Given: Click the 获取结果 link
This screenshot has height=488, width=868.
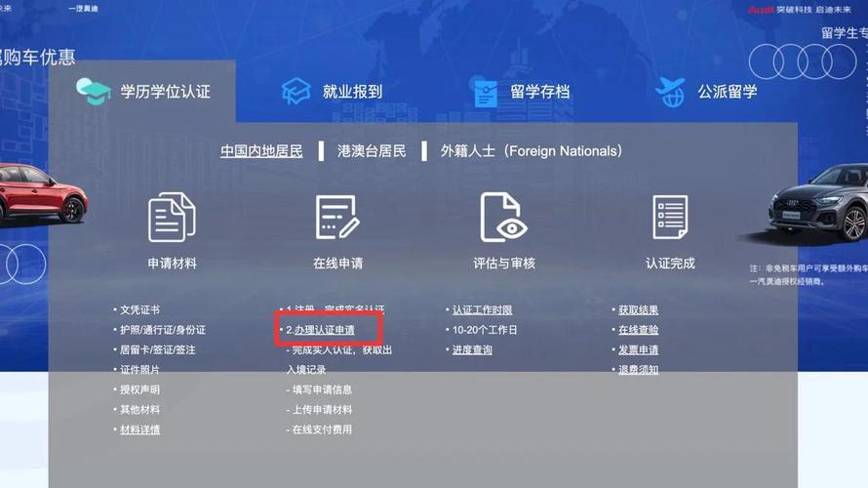Looking at the screenshot, I should pos(638,310).
